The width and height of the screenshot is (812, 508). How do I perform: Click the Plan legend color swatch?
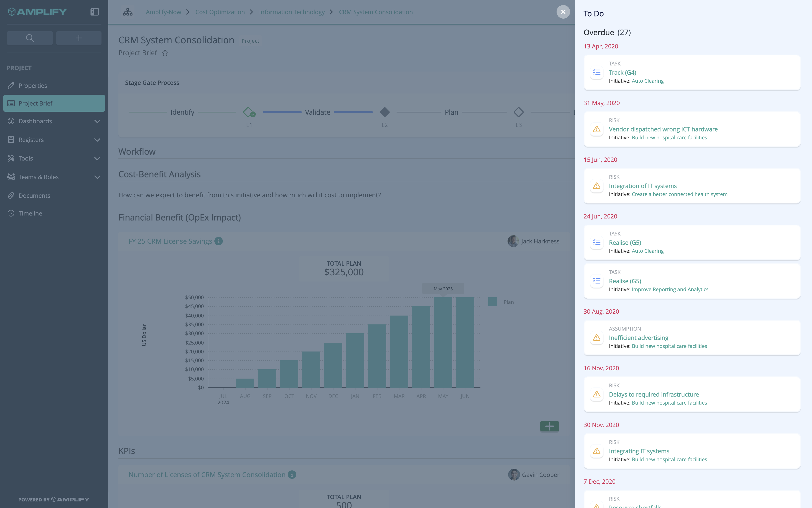pyautogui.click(x=492, y=302)
